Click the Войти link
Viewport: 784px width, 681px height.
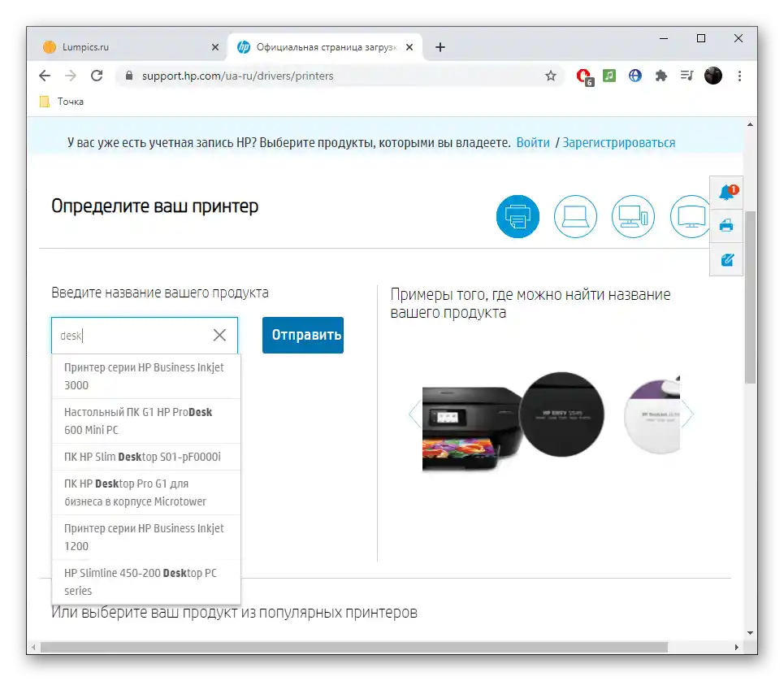pos(533,142)
